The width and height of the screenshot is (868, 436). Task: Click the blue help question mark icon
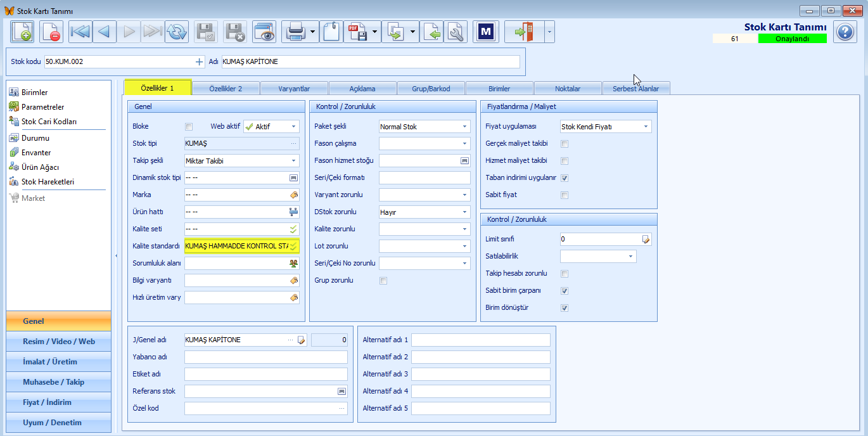click(845, 31)
